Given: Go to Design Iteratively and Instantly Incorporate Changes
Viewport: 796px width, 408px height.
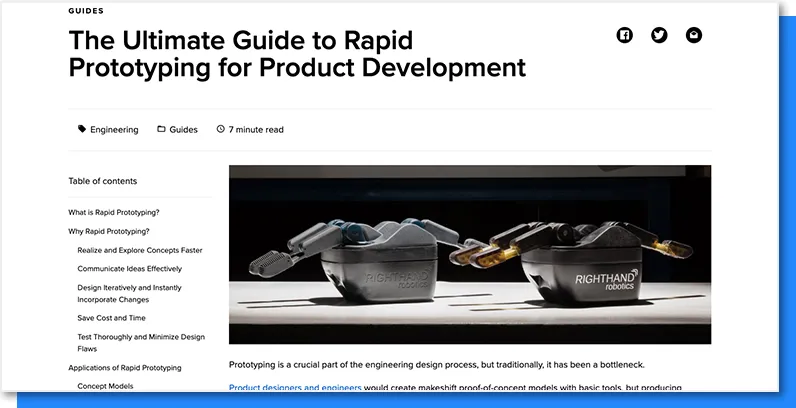Looking at the screenshot, I should click(x=129, y=293).
